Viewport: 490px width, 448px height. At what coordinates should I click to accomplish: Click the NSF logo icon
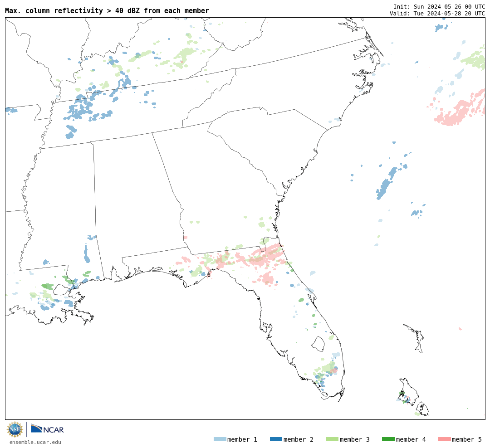15,429
